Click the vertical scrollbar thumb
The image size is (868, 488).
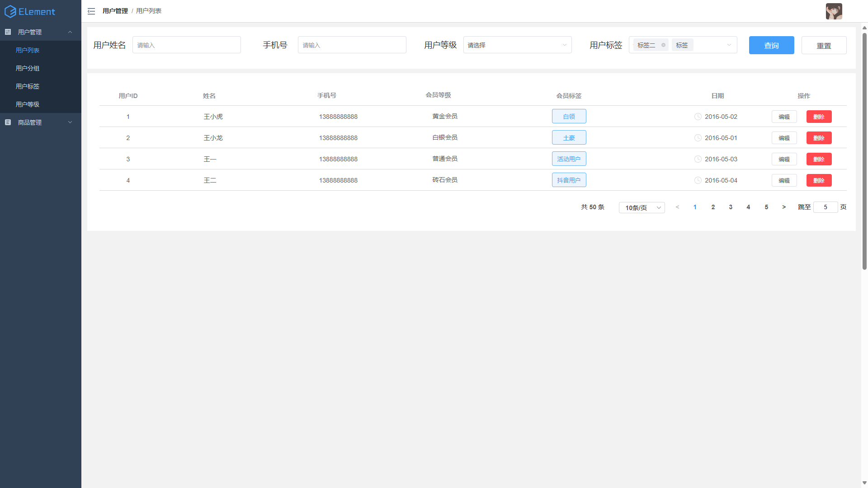864,151
